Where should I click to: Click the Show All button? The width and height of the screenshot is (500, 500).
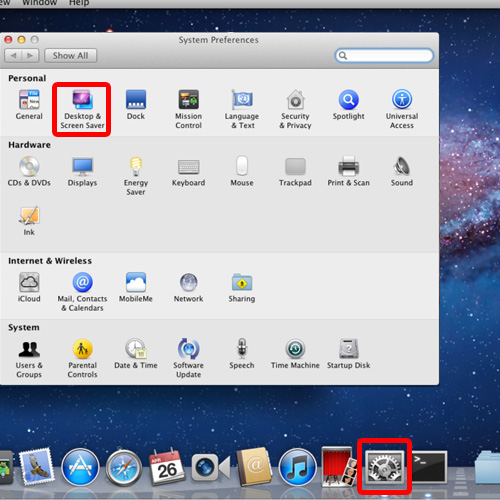pos(71,56)
